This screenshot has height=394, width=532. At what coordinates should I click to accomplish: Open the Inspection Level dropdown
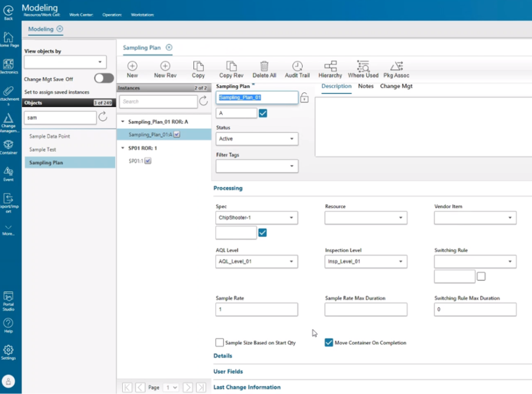pyautogui.click(x=365, y=261)
